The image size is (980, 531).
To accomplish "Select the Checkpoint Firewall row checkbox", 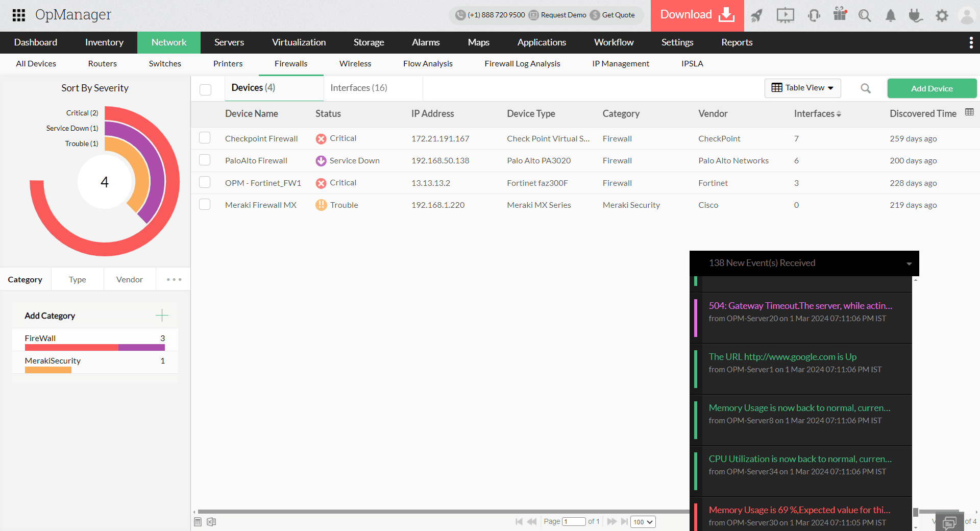I will (x=205, y=138).
